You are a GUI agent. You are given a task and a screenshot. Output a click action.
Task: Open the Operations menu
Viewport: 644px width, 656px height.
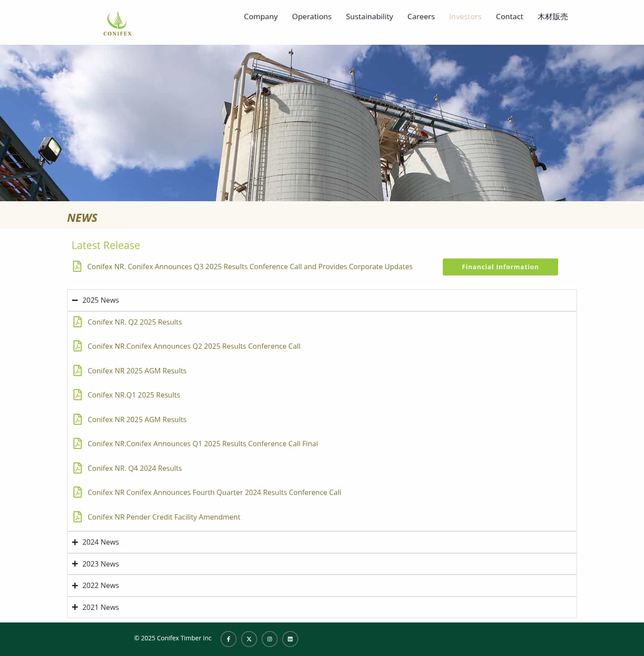312,17
